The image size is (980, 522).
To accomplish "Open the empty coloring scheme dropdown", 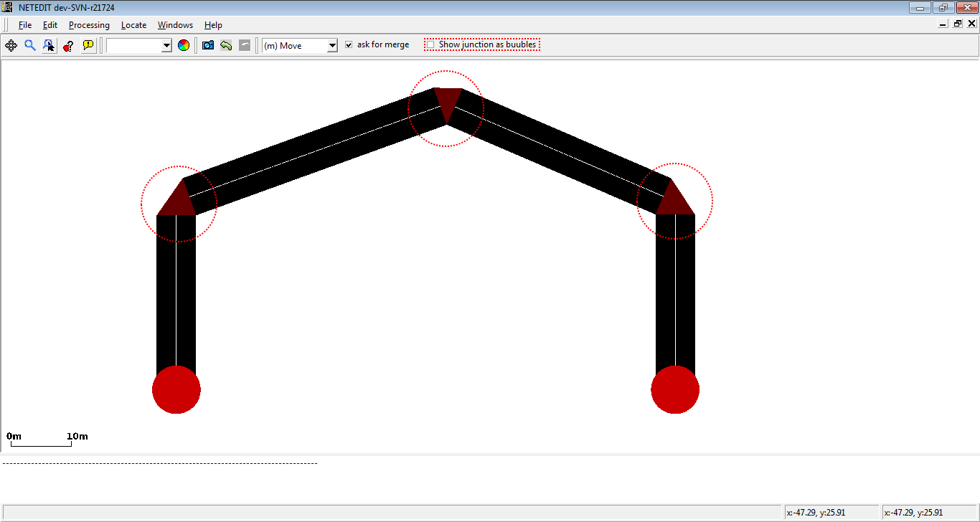I will point(166,46).
